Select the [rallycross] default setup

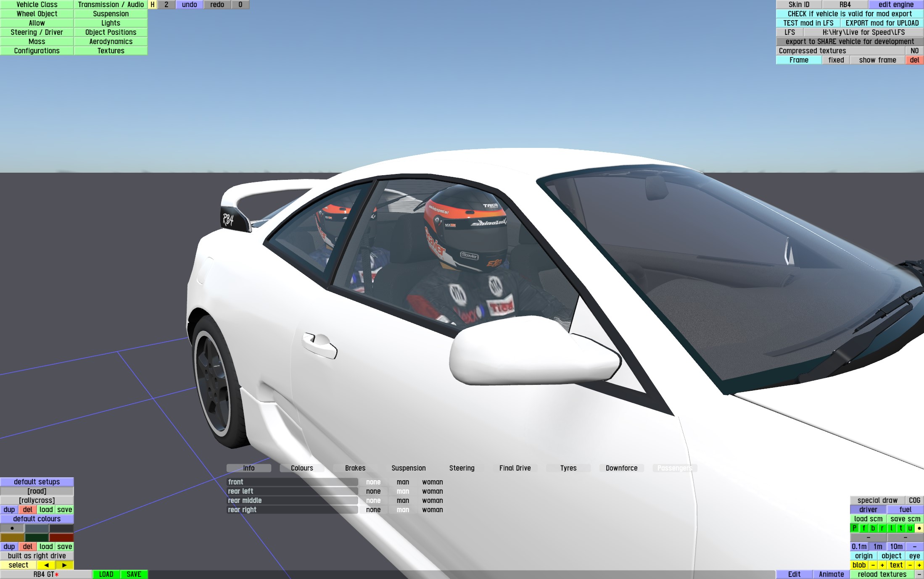click(x=37, y=500)
